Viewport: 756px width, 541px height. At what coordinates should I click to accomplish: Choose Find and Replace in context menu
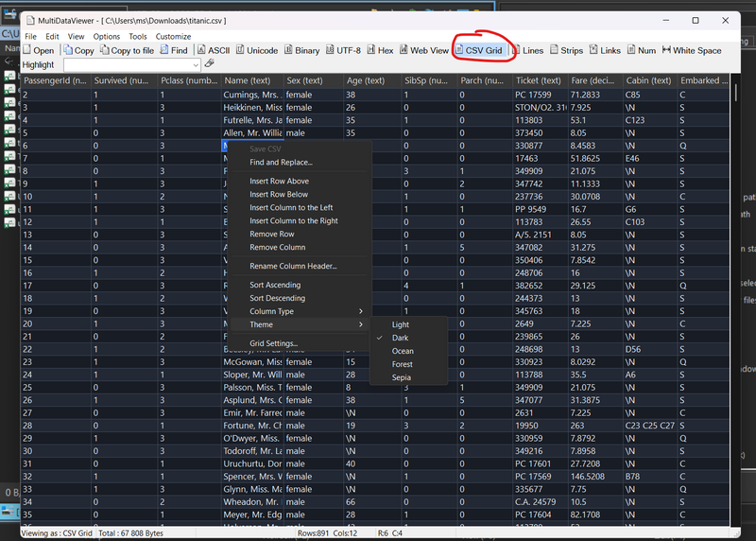299,162
